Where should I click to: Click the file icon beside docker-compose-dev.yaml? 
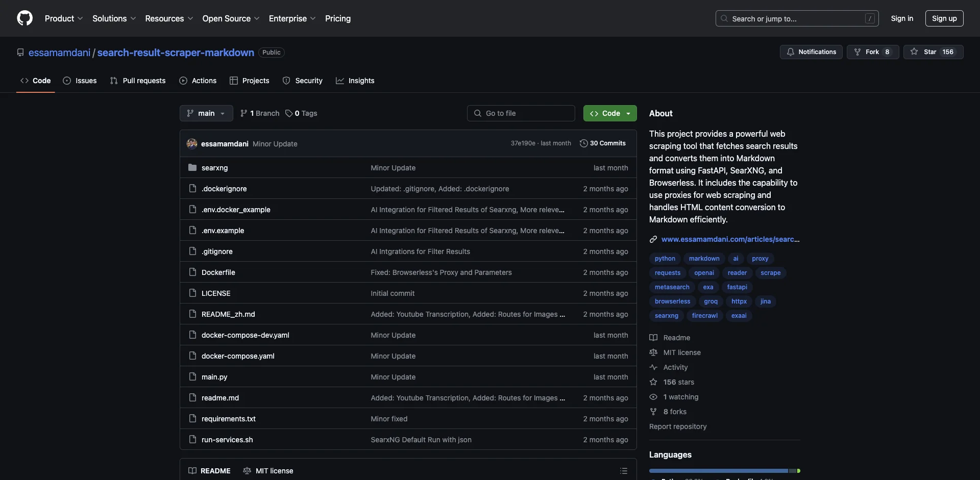tap(192, 335)
